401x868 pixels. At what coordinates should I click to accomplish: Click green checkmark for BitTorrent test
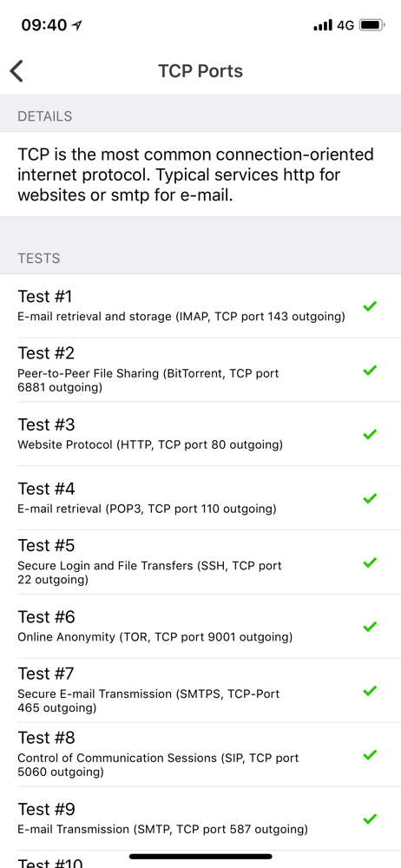(370, 370)
